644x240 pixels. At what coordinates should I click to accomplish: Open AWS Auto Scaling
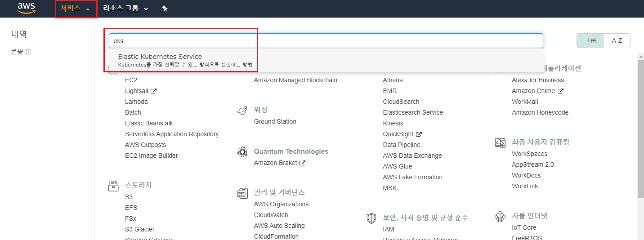[x=279, y=226]
